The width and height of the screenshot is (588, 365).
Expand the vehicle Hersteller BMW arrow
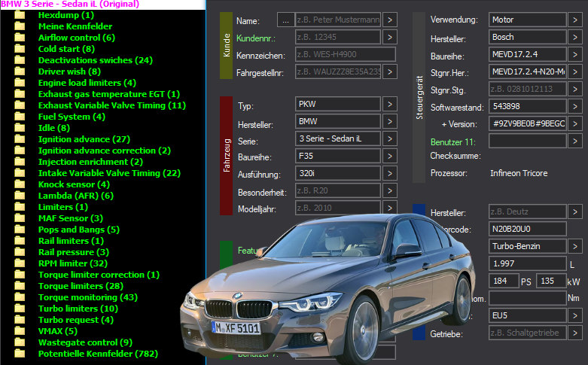coord(390,121)
